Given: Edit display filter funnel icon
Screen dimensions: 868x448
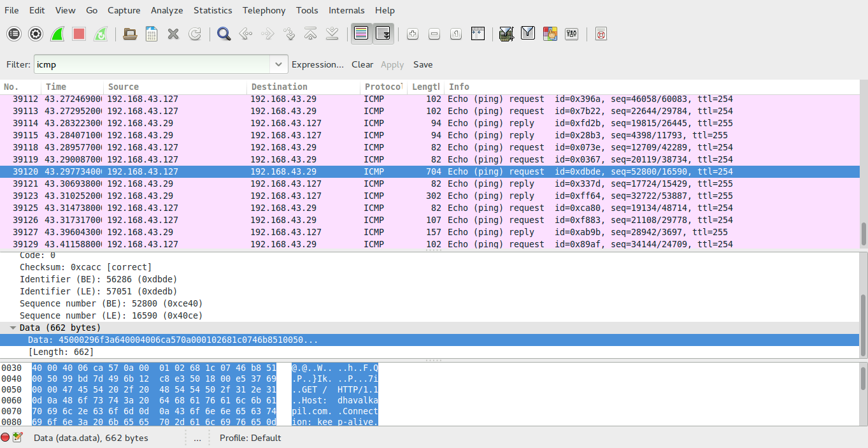Looking at the screenshot, I should tap(528, 34).
